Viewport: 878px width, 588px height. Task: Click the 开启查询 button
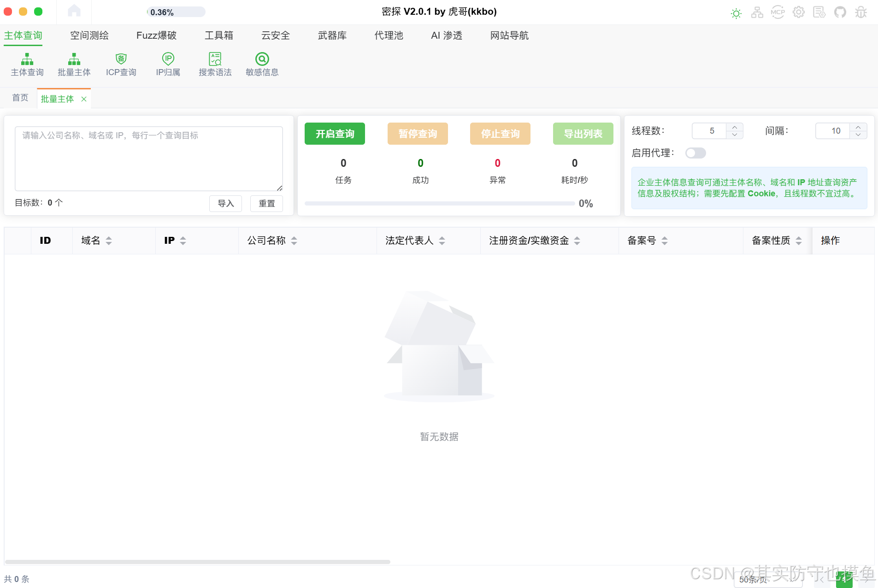[x=335, y=134]
